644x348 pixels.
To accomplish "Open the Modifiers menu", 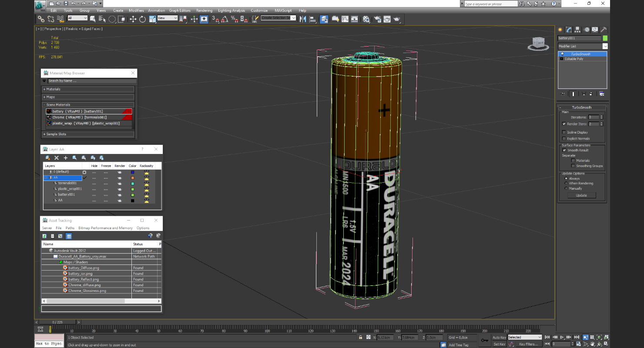I will (136, 10).
